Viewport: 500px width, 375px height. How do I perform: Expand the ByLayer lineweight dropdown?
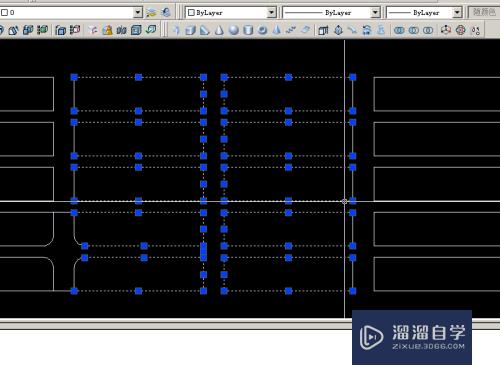(x=457, y=13)
